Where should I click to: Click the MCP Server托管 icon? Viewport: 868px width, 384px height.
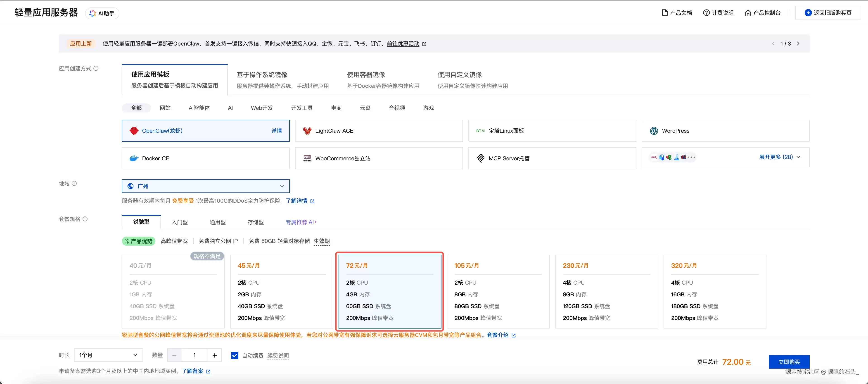pos(480,158)
